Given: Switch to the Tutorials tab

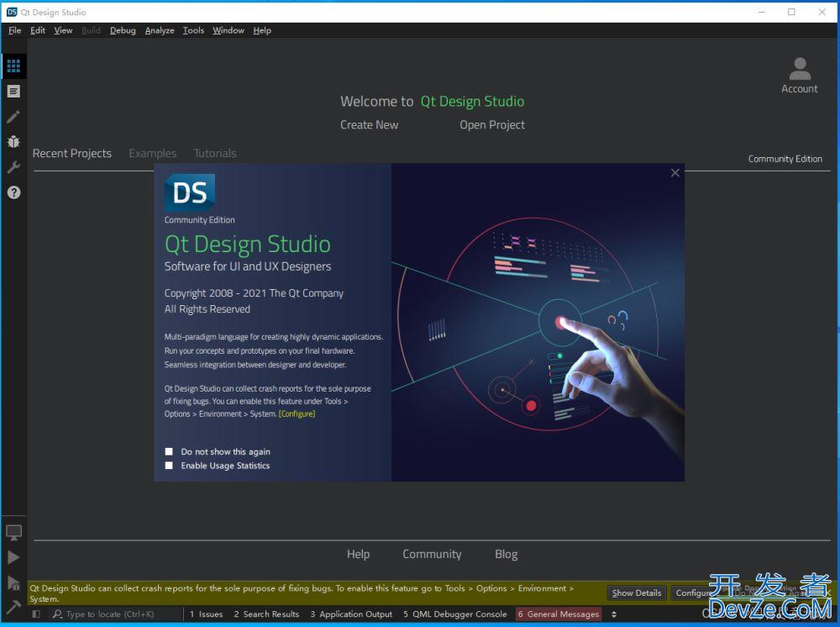Looking at the screenshot, I should [x=215, y=153].
